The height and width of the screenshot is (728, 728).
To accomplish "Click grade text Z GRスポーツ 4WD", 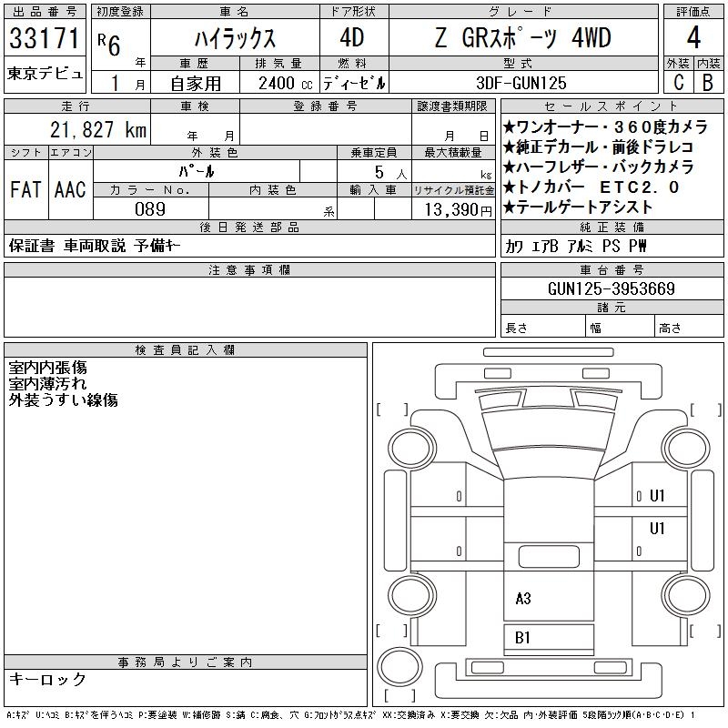I will 523,38.
